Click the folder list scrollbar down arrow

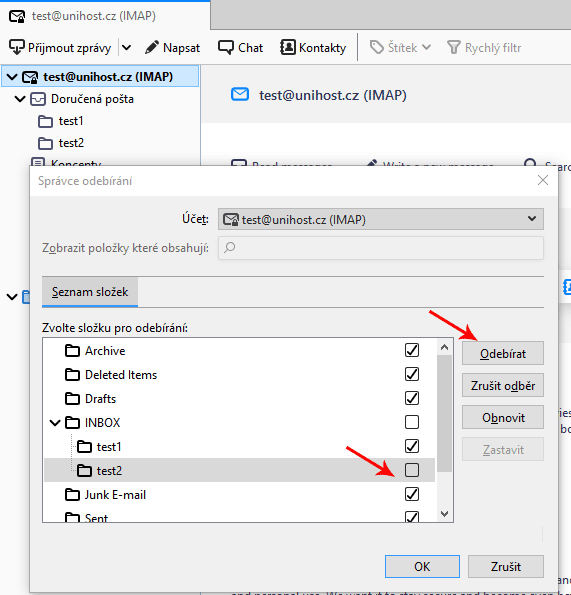[445, 514]
